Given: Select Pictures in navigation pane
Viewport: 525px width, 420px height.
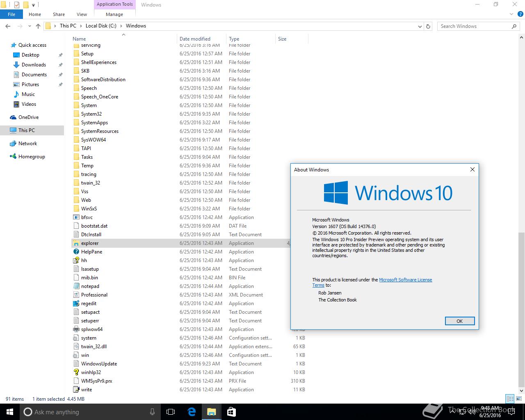Looking at the screenshot, I should pos(30,84).
